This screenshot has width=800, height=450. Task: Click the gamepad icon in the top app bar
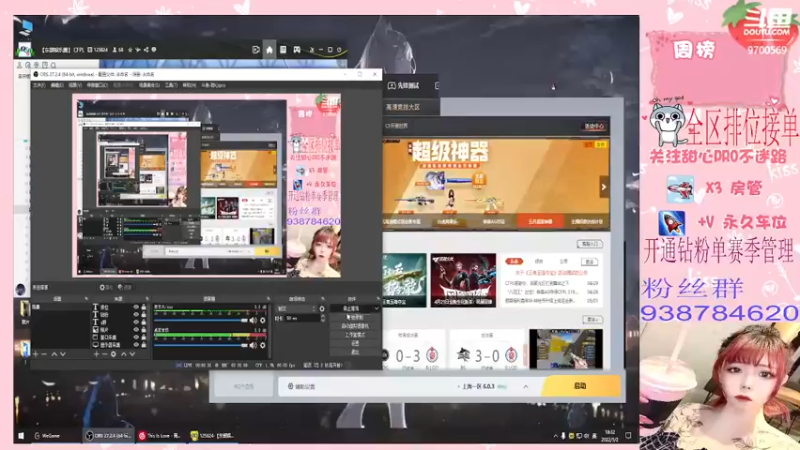tap(297, 49)
